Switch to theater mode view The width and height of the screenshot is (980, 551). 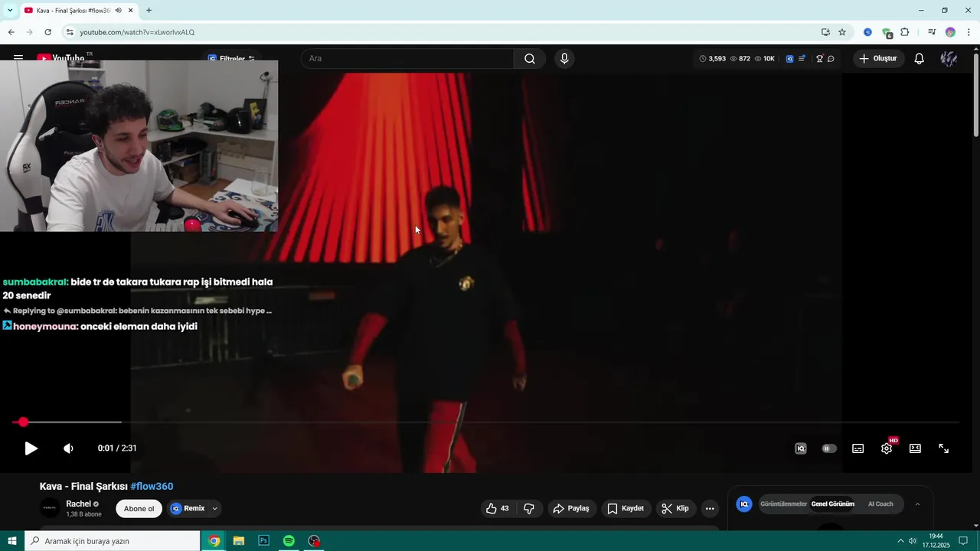click(x=915, y=448)
